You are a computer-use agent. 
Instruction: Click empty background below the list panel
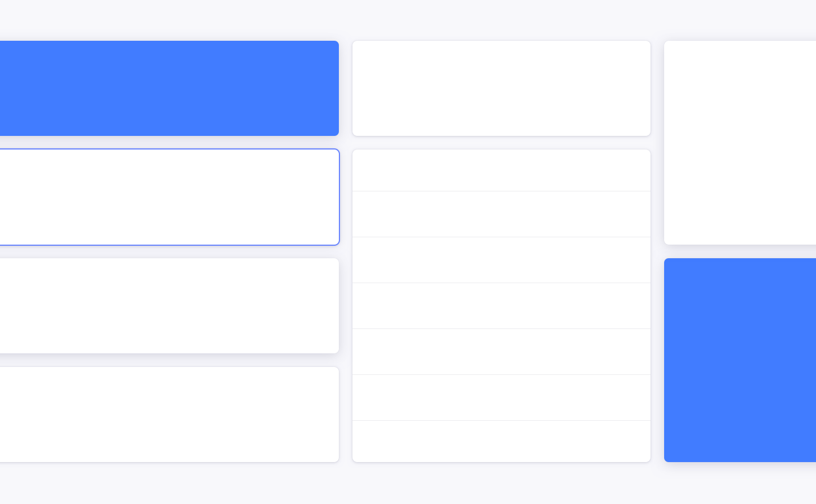[501, 483]
